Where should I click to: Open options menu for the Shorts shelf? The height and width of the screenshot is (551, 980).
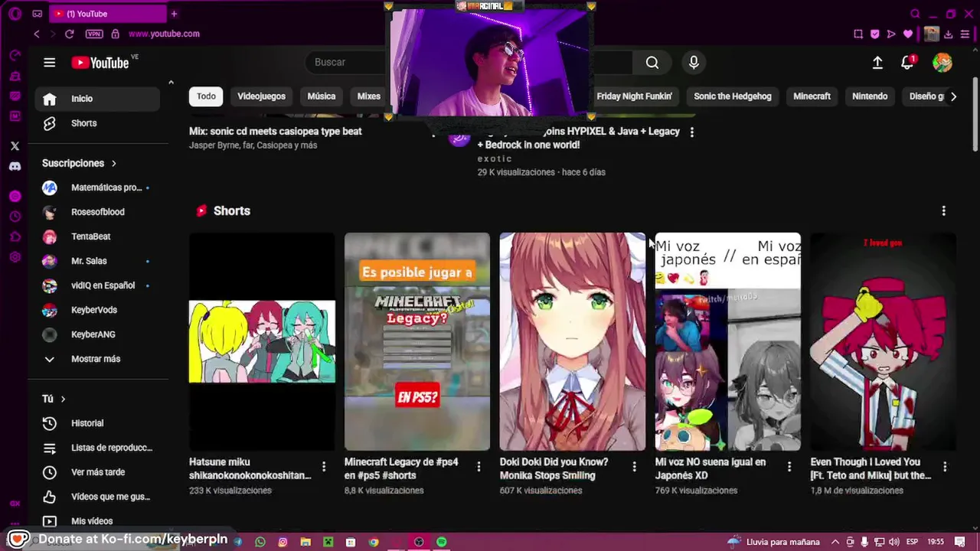click(943, 210)
